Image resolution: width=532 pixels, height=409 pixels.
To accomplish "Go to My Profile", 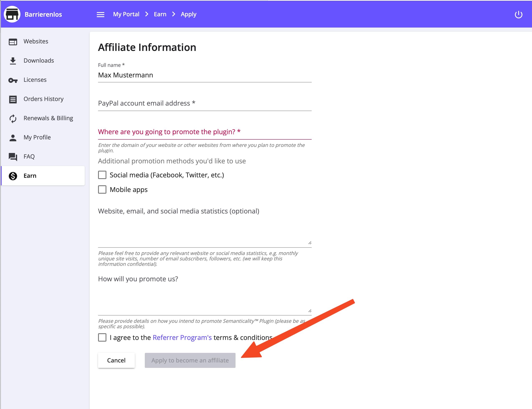I will (37, 137).
